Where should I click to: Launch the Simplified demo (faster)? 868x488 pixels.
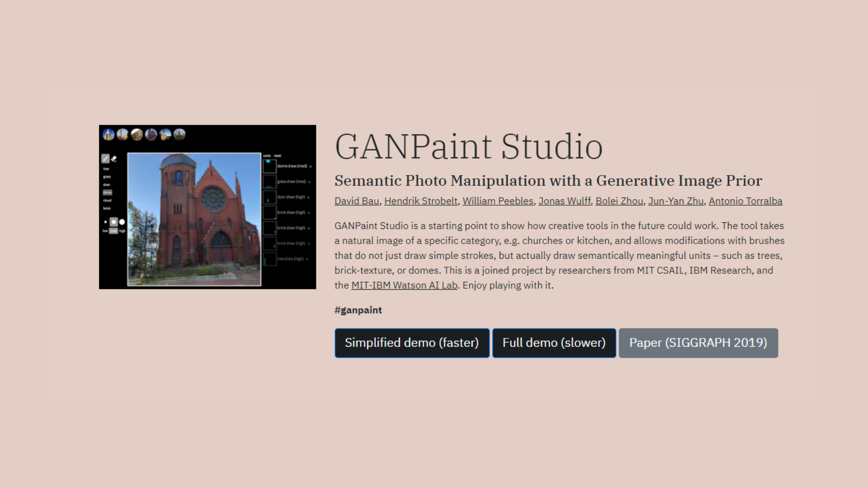tap(412, 343)
